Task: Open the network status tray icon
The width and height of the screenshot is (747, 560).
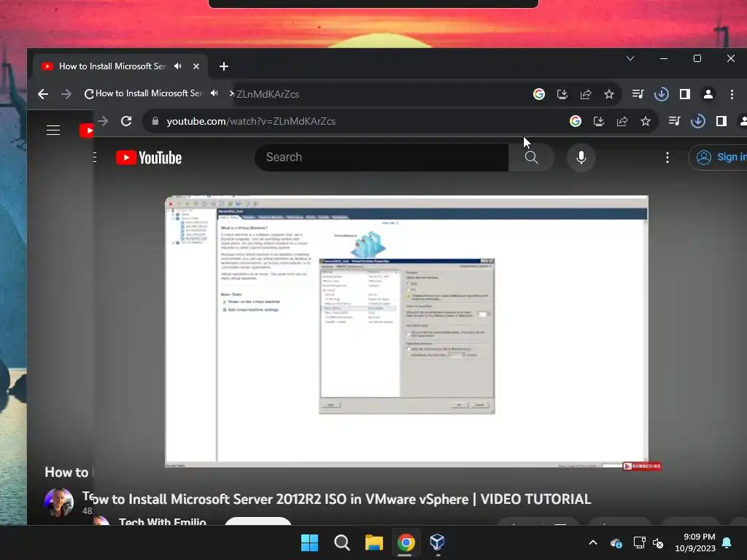Action: tap(639, 542)
